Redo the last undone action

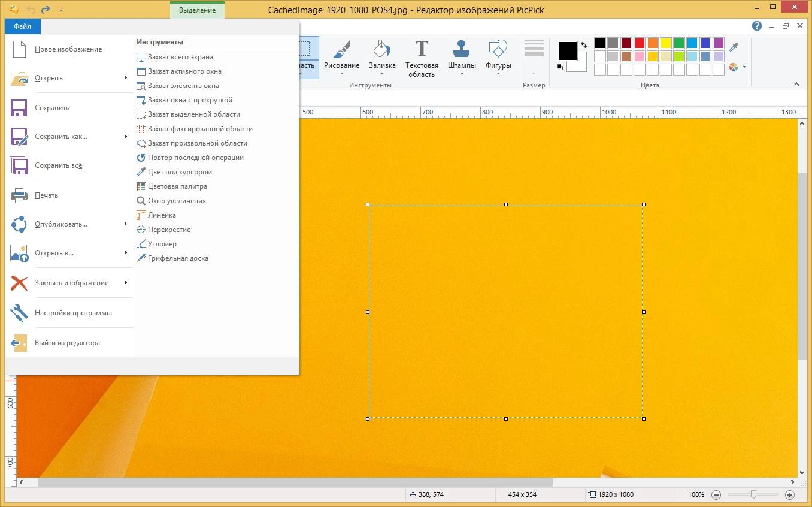point(46,10)
